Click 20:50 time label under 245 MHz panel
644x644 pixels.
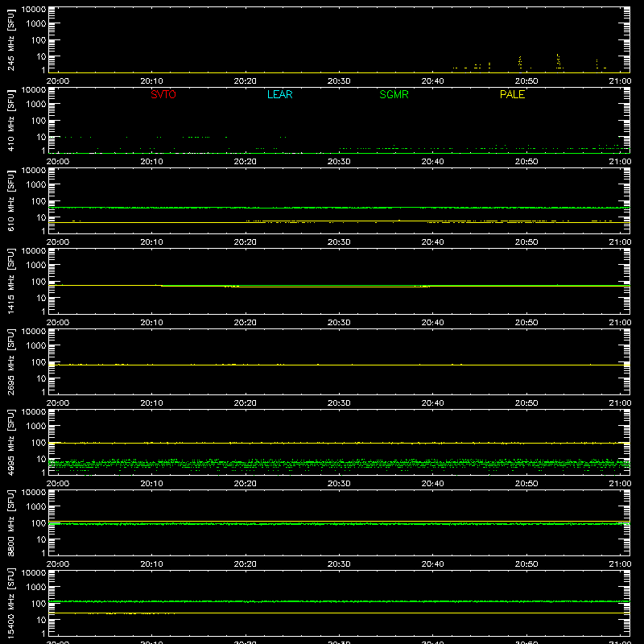click(526, 81)
